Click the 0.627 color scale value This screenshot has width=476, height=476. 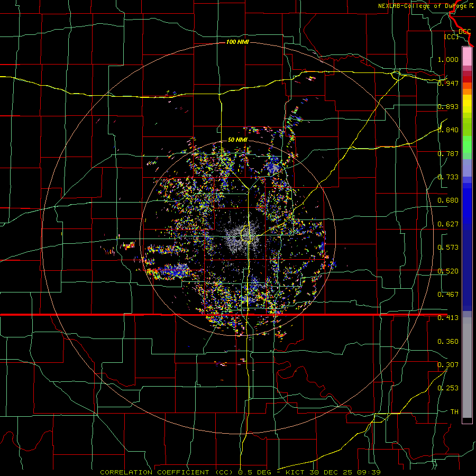(448, 224)
